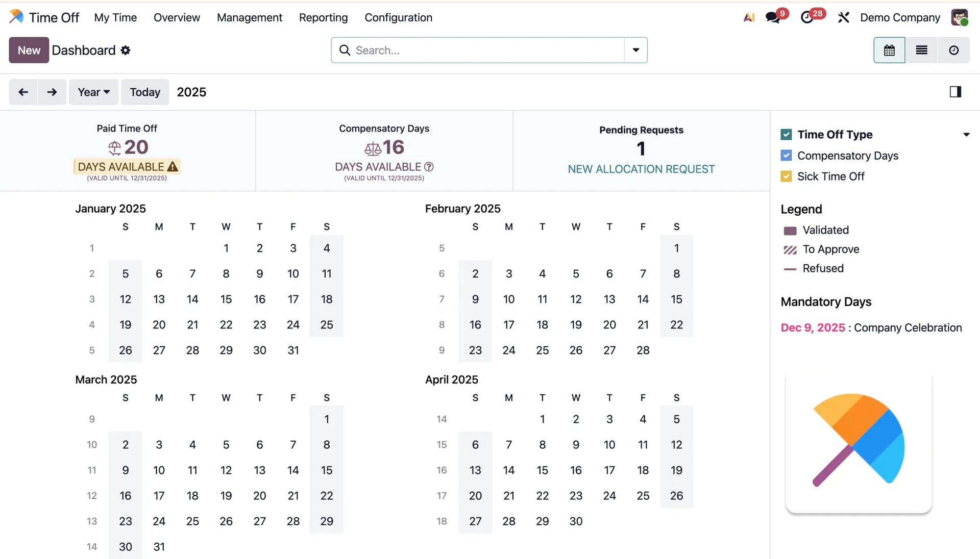Click the Paid Time Off balance 20
Screen dimensions: 980x559
click(136, 147)
